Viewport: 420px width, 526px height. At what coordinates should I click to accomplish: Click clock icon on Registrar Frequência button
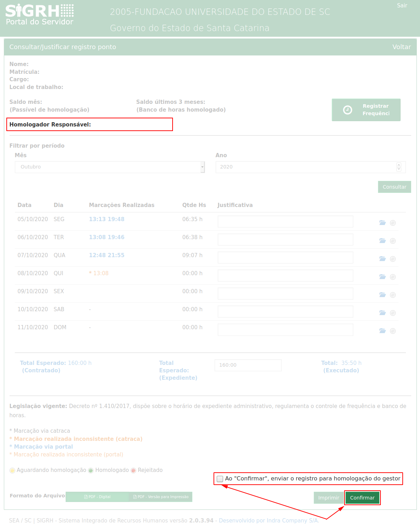coord(347,110)
